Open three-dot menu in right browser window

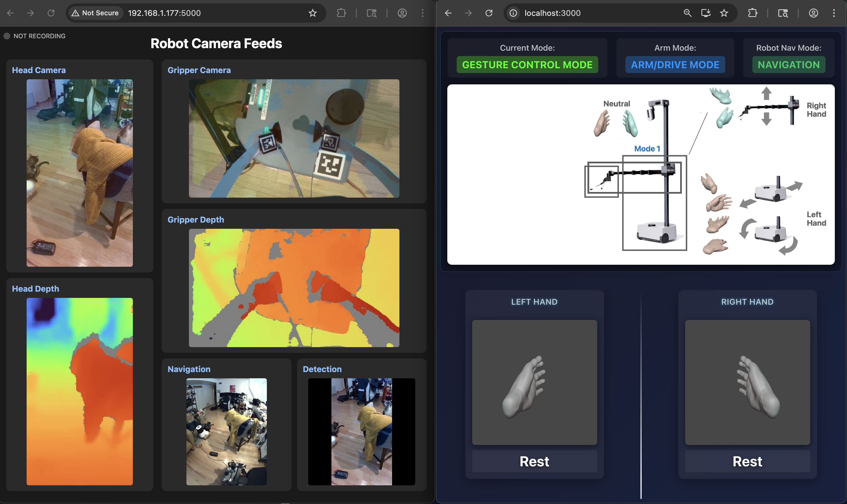[834, 13]
